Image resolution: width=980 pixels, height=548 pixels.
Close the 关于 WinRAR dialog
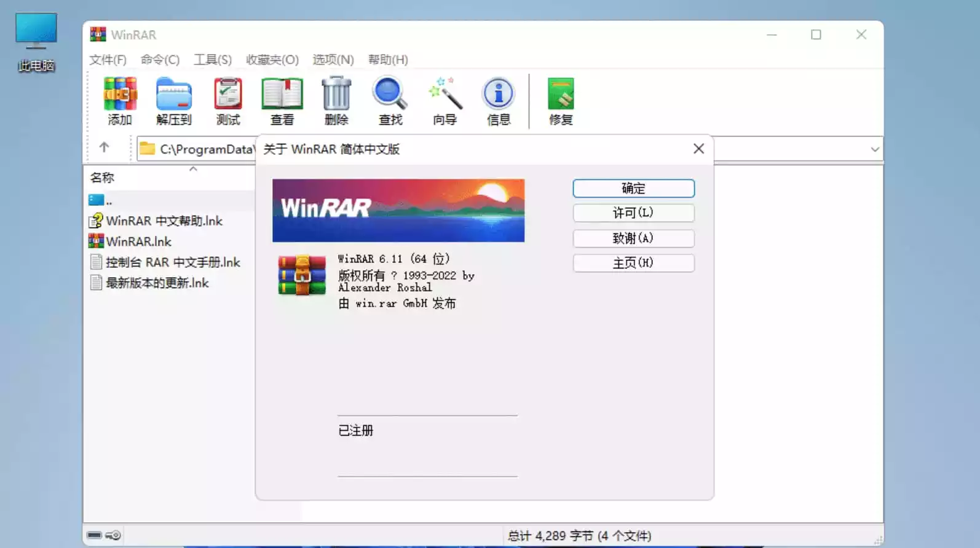click(x=698, y=149)
